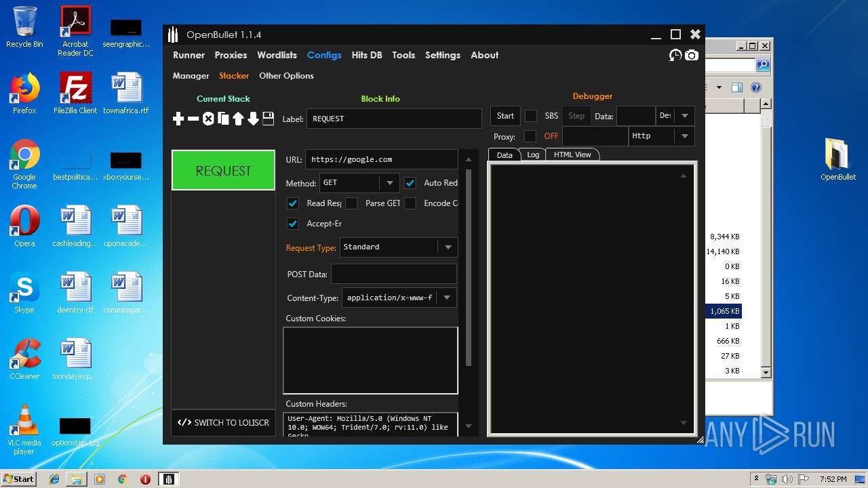Click SWITCH TO LOLISCRIPT button
The height and width of the screenshot is (488, 868).
[223, 422]
